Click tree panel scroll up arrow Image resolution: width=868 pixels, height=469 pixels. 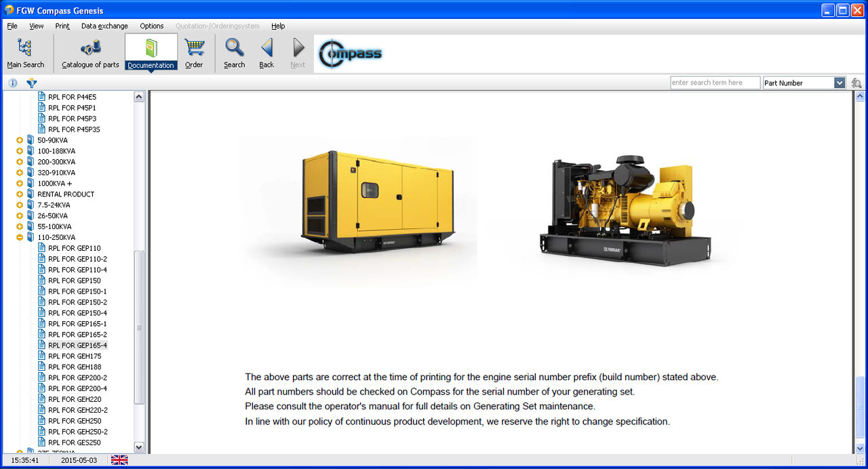click(x=139, y=97)
